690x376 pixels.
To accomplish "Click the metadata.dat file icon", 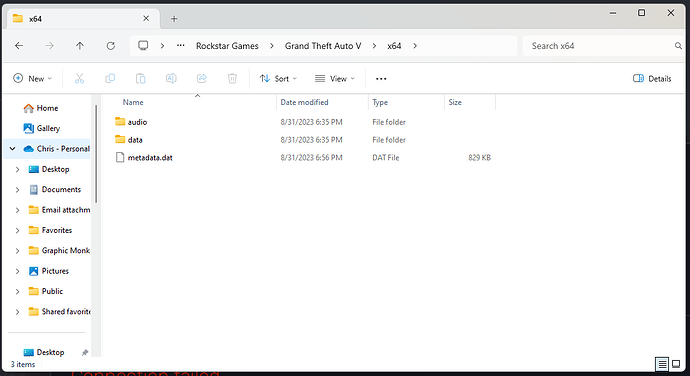I will point(120,157).
